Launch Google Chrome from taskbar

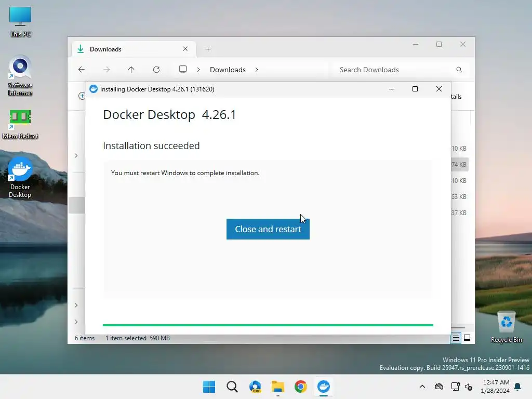(x=301, y=387)
